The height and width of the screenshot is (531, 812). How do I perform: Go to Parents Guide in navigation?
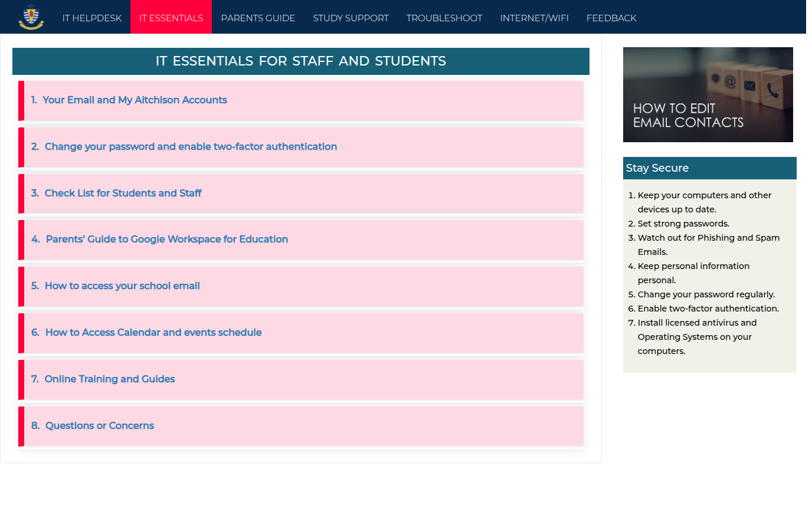(258, 18)
